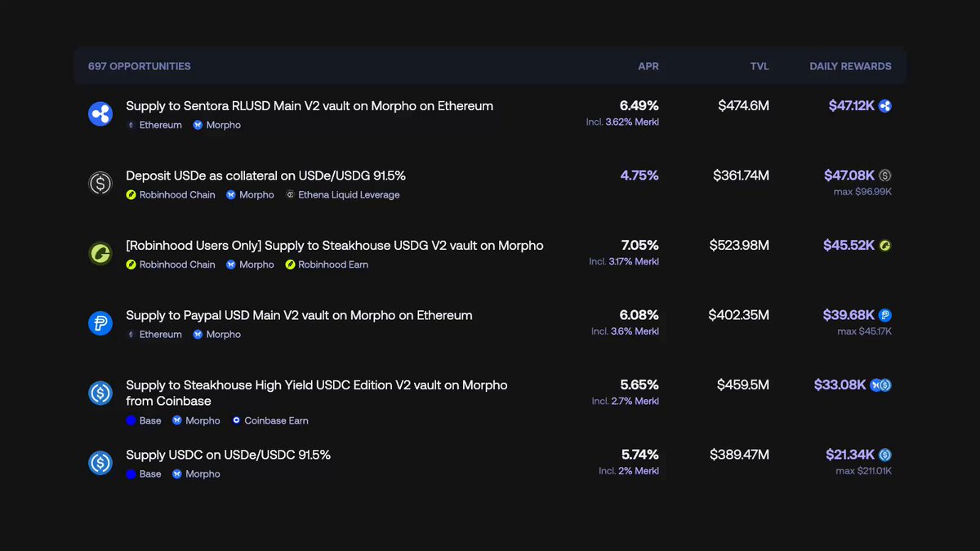
Task: Open Supply USDC on USDe/USDC 91.5%
Action: click(228, 455)
